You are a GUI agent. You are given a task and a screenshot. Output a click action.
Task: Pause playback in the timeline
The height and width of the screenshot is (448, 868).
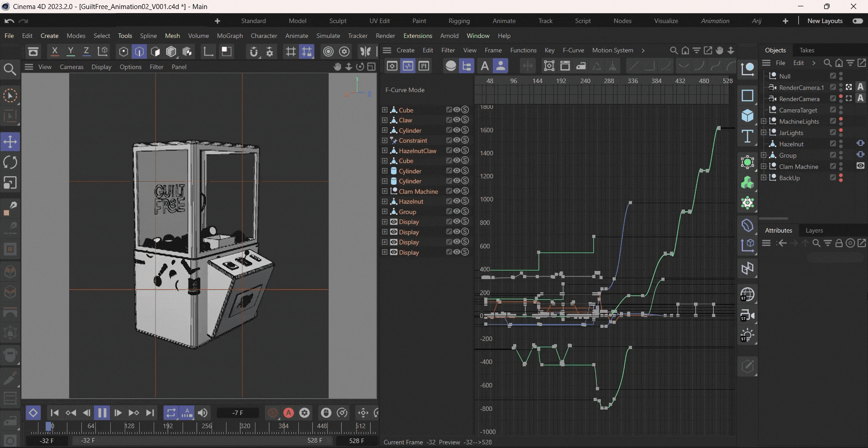[102, 413]
